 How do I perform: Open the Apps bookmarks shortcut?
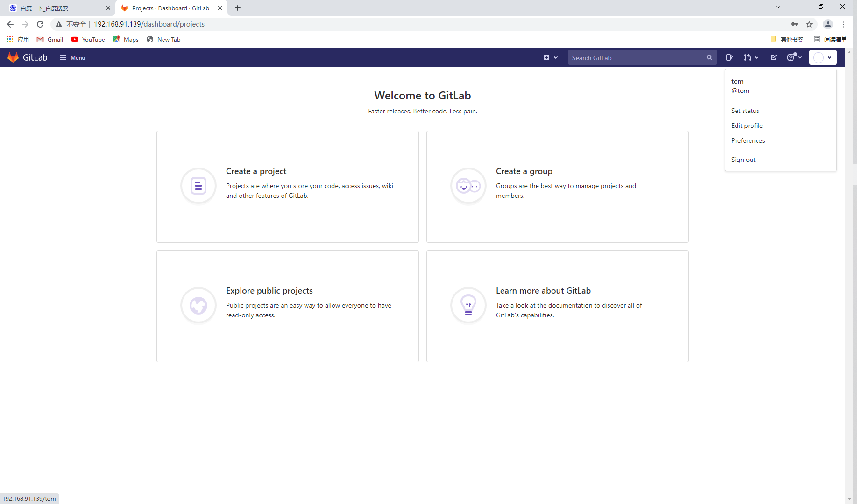pyautogui.click(x=18, y=39)
